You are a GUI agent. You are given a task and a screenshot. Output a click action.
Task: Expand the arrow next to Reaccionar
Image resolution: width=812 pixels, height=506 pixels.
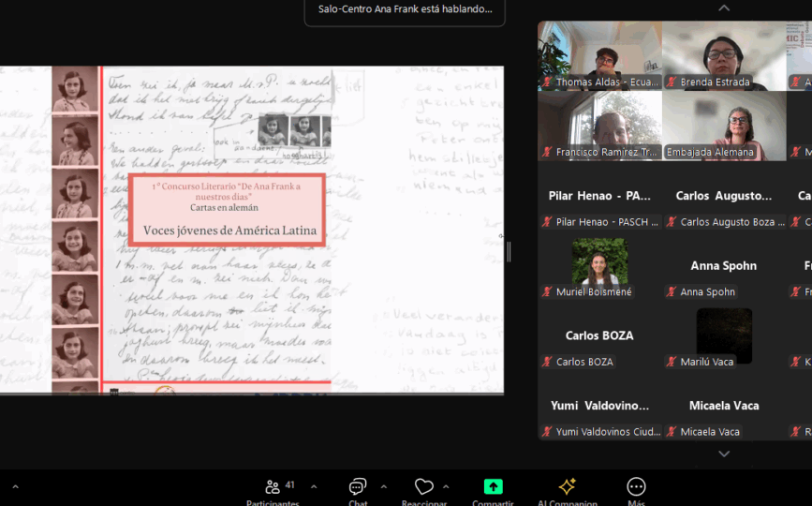pyautogui.click(x=446, y=486)
